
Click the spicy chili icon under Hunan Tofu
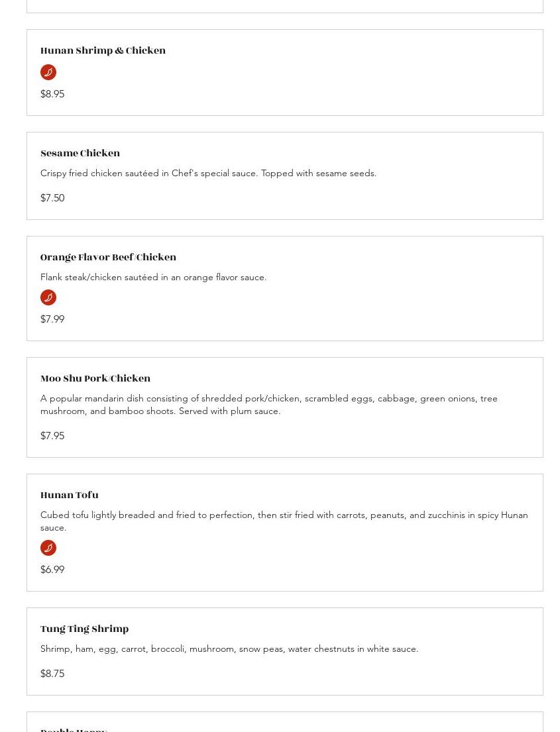pyautogui.click(x=48, y=548)
